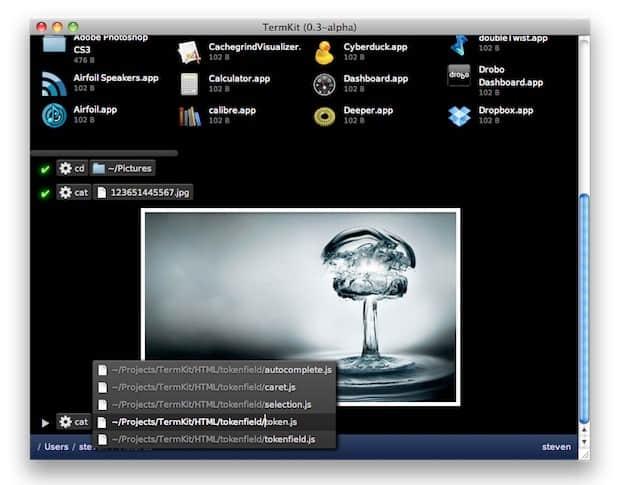
Task: Click green checkmark beside the cd command
Action: 45,169
